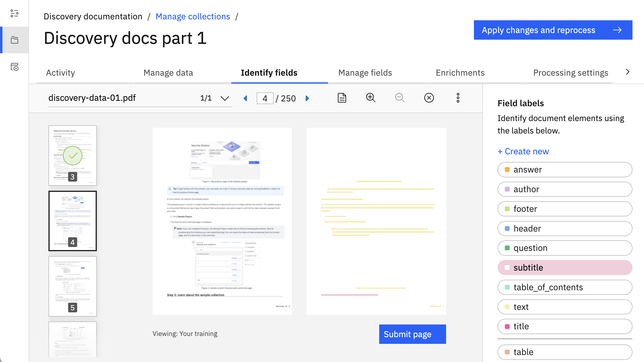Clear field label annotations using circled X icon
This screenshot has width=644, height=362.
point(429,98)
